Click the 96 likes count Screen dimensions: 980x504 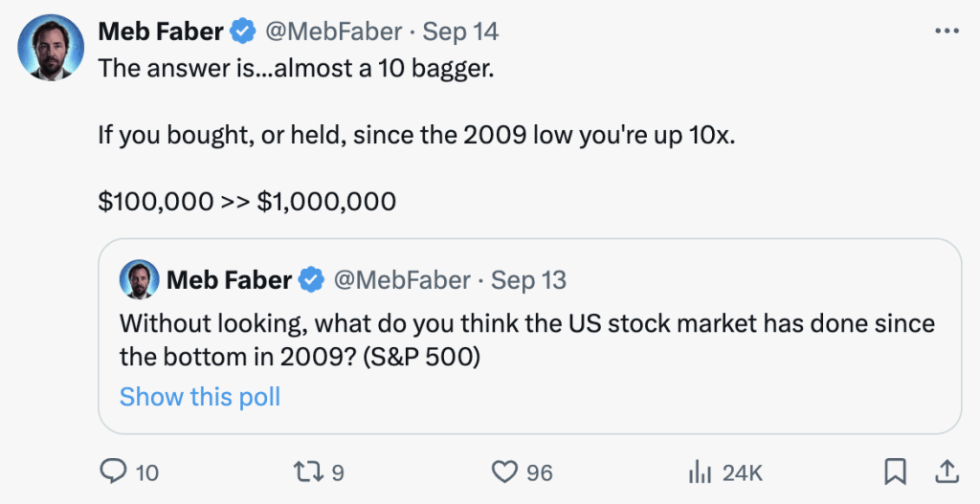pyautogui.click(x=540, y=472)
